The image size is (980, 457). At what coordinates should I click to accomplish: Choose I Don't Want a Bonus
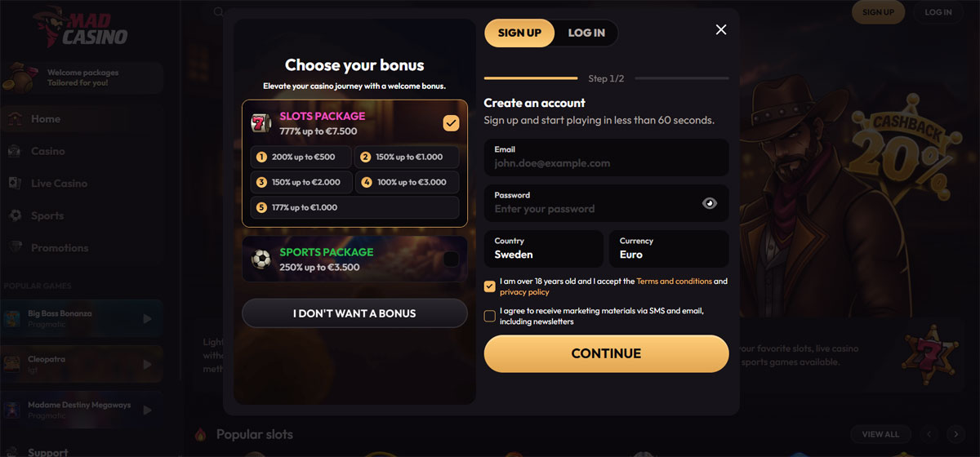(354, 313)
